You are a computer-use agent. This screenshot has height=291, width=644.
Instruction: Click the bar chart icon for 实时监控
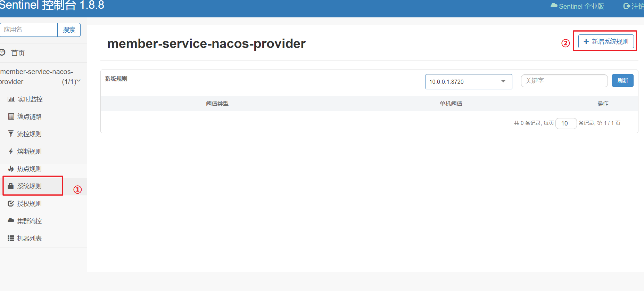[11, 99]
